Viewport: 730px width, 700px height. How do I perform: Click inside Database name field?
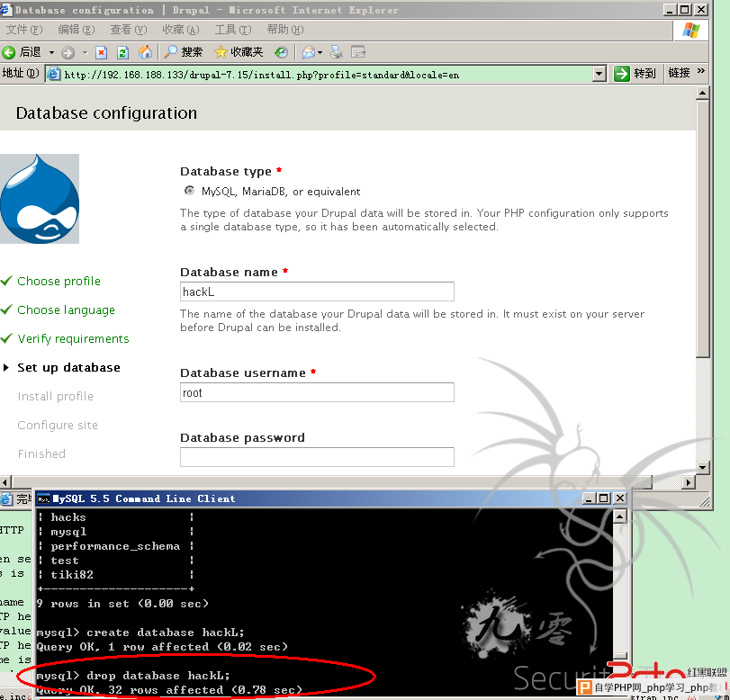(x=317, y=292)
